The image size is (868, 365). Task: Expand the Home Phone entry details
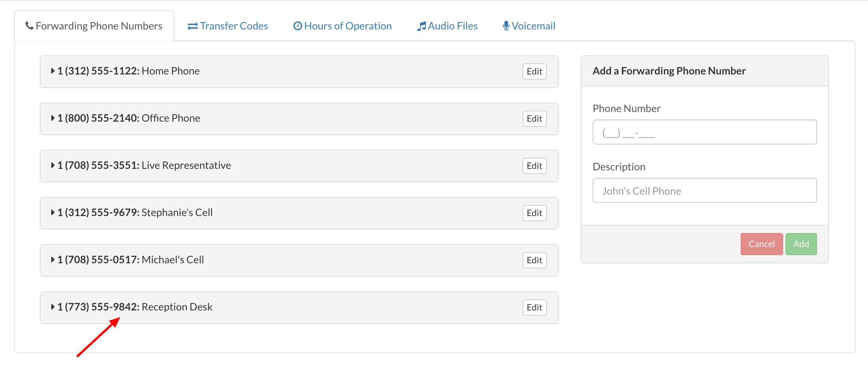[52, 71]
